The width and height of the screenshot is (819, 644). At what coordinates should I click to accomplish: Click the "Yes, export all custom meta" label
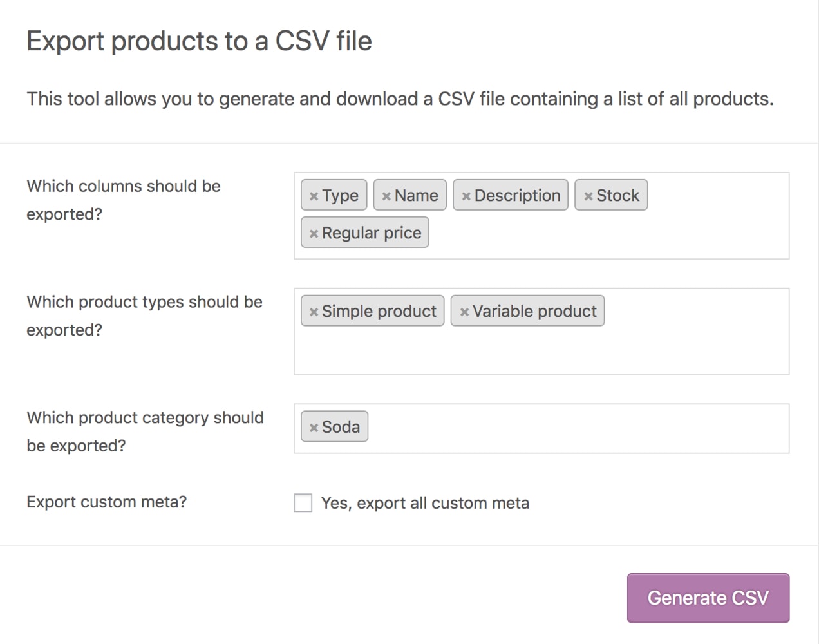[424, 502]
